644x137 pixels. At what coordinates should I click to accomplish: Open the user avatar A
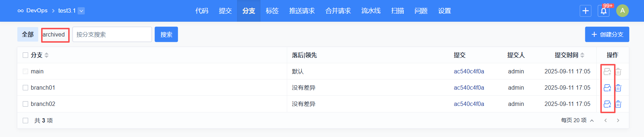click(622, 11)
